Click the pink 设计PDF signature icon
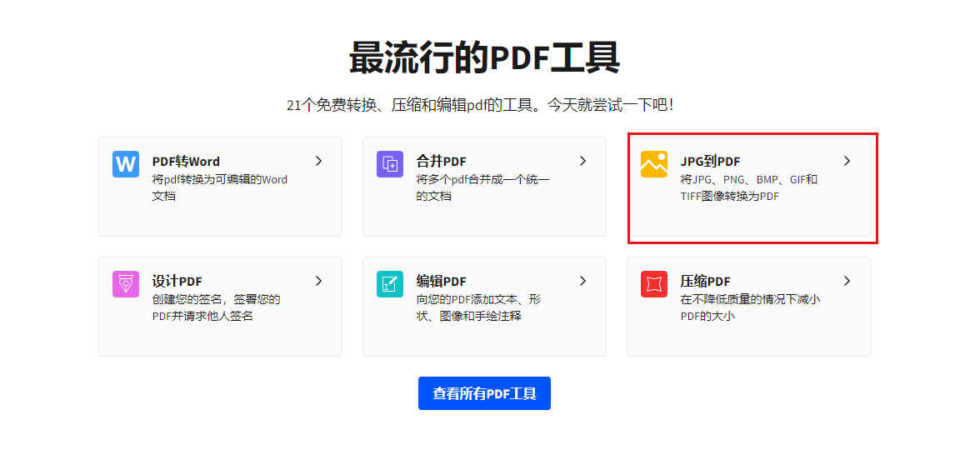The width and height of the screenshot is (980, 475). point(126,284)
